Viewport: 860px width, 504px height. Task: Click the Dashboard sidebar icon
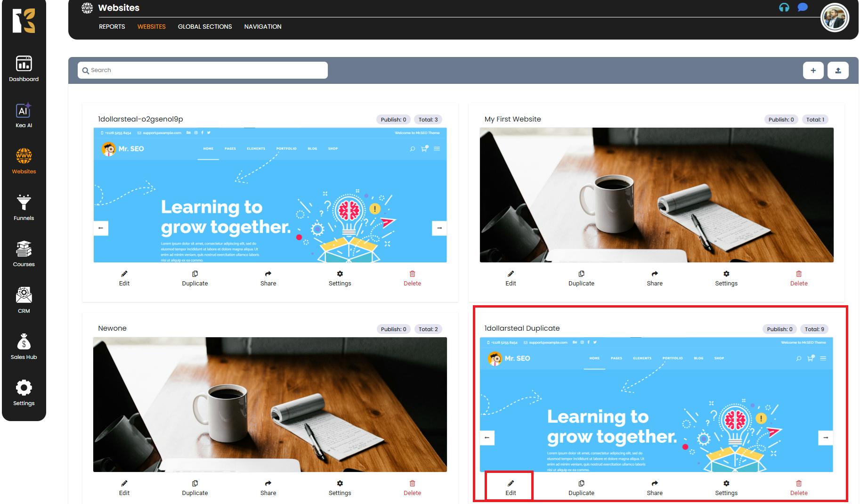click(x=24, y=68)
